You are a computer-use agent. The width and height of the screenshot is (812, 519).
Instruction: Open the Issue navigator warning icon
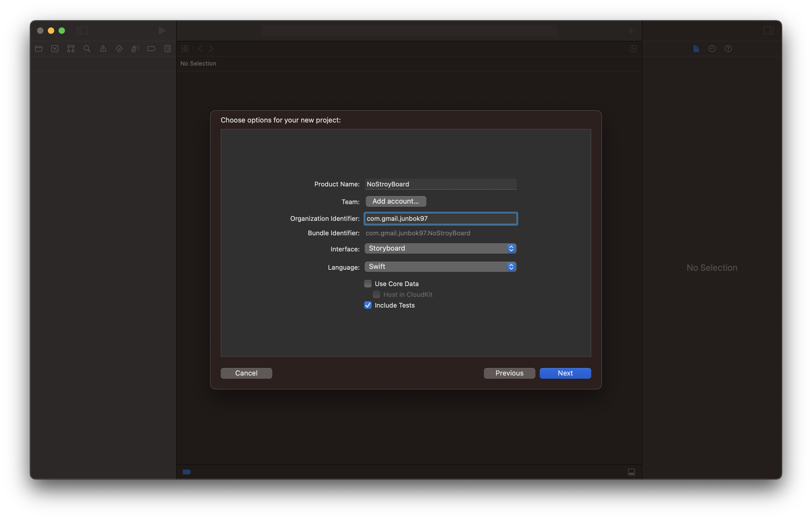(x=103, y=49)
